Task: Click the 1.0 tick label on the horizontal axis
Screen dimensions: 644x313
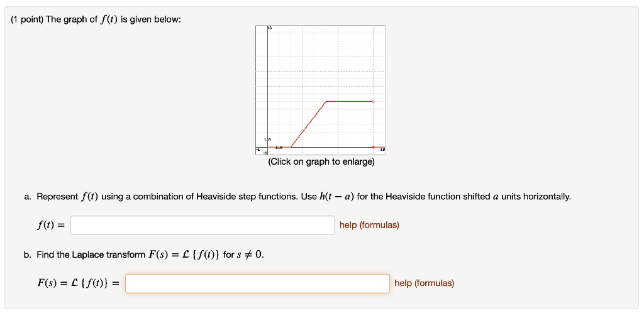Action: point(279,147)
